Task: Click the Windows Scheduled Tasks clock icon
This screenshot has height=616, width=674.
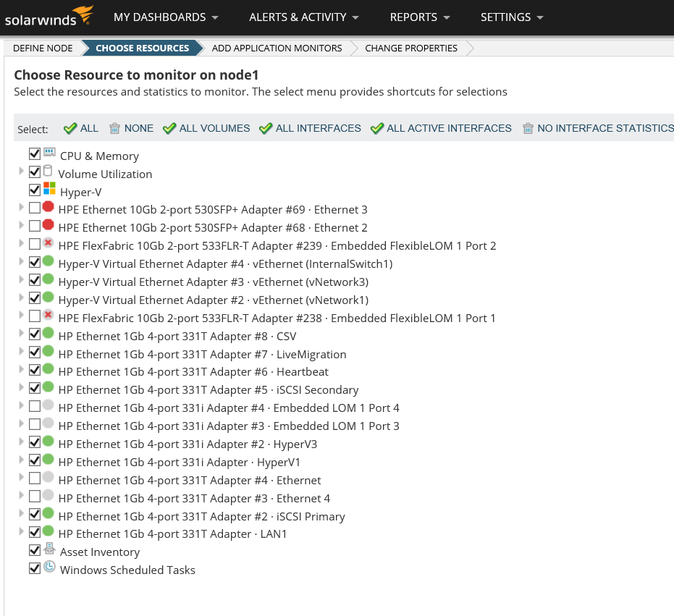Action: click(x=49, y=567)
